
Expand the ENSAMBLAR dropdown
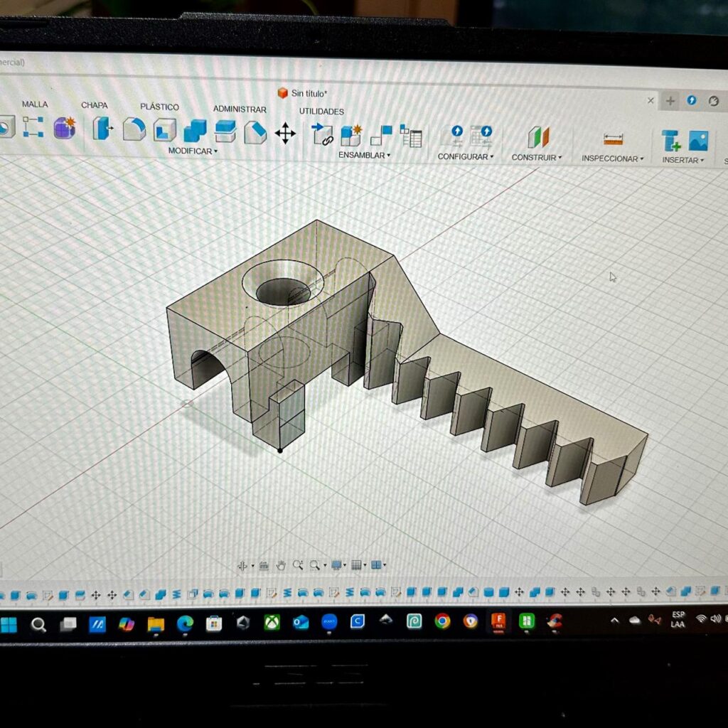pyautogui.click(x=364, y=155)
